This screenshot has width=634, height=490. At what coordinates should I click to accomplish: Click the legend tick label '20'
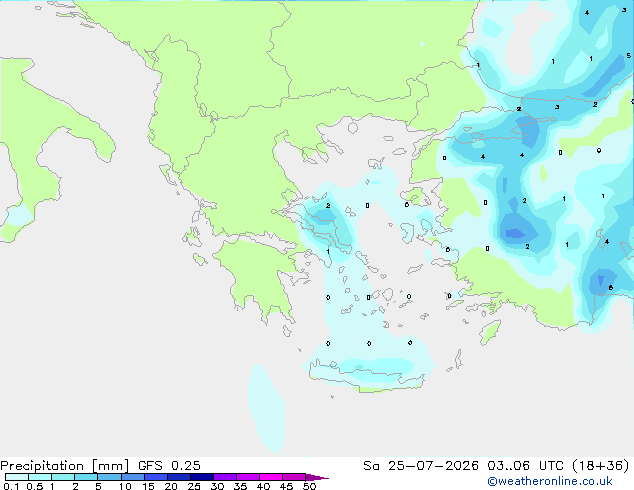point(171,486)
